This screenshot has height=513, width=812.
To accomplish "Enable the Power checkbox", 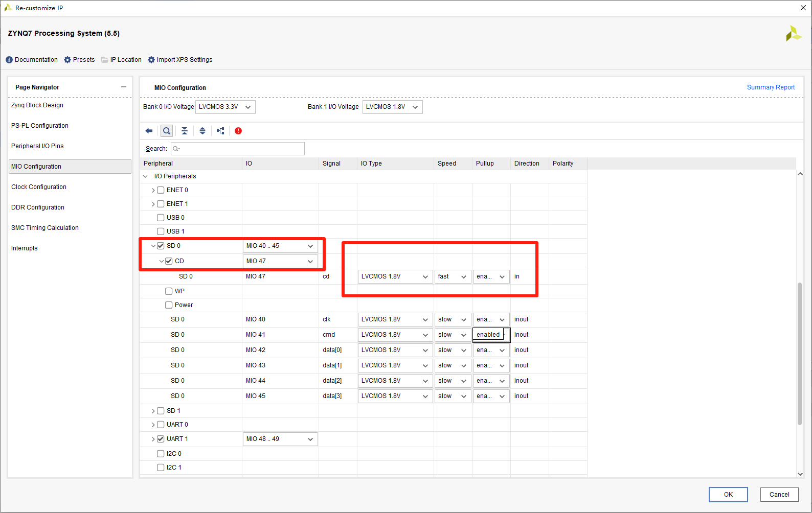I will (x=169, y=305).
